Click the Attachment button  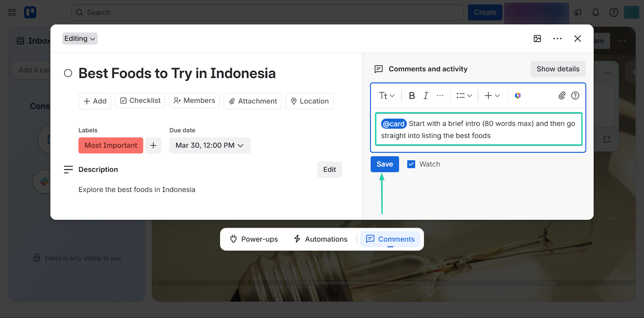(x=253, y=101)
